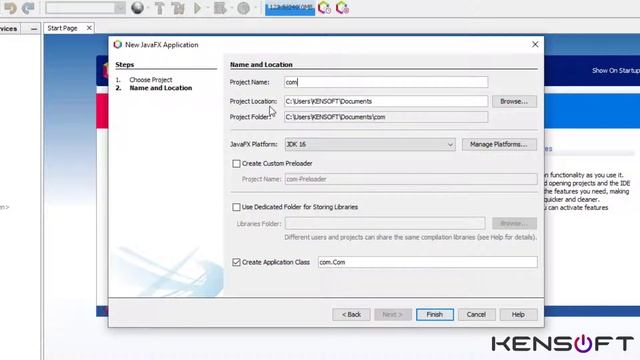Open the Services panel tab
The width and height of the screenshot is (640, 360).
pos(9,29)
